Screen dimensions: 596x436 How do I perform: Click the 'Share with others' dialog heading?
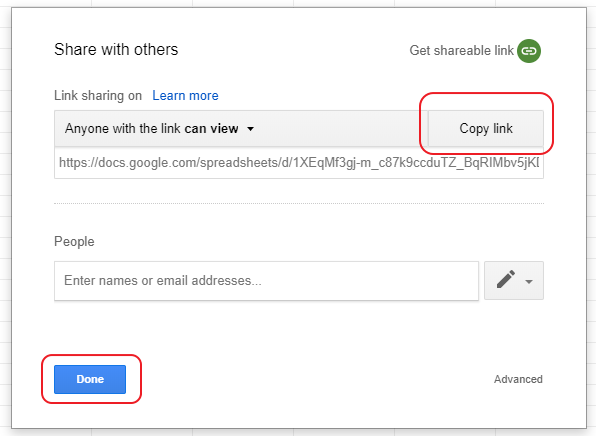(x=116, y=49)
